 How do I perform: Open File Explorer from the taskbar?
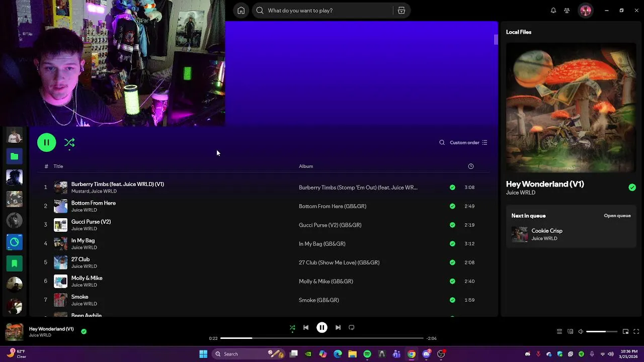[x=352, y=354]
